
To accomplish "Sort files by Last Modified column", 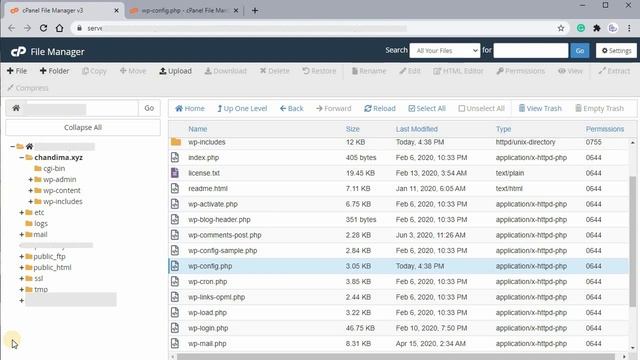I will [x=416, y=129].
